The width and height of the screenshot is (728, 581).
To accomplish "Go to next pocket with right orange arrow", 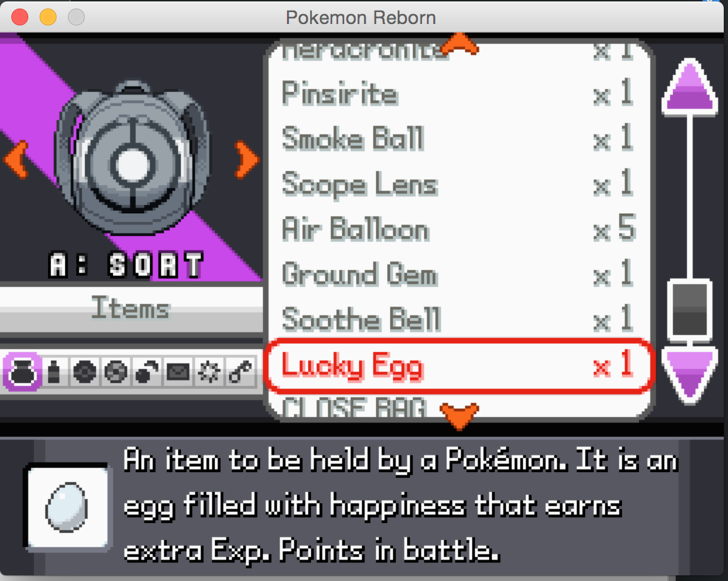I will (x=246, y=159).
